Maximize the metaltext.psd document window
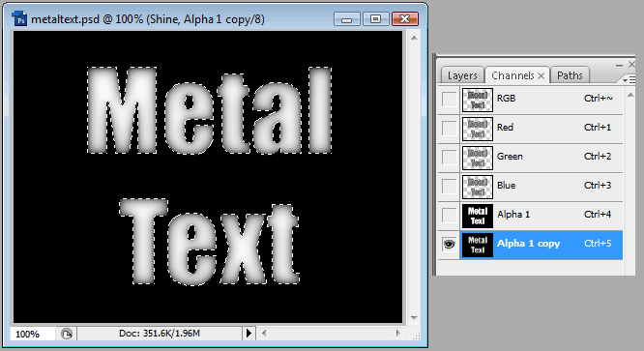The width and height of the screenshot is (644, 351). (x=375, y=19)
